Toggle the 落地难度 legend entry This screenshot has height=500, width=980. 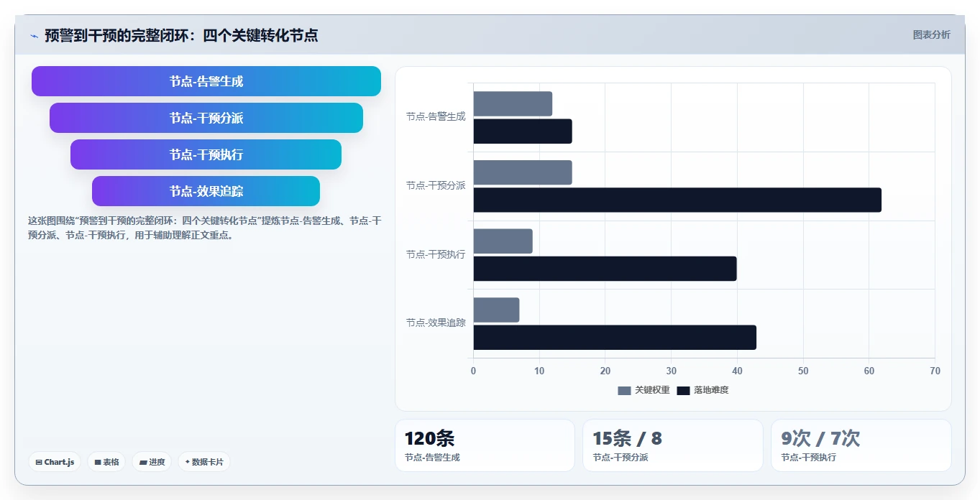pyautogui.click(x=702, y=390)
